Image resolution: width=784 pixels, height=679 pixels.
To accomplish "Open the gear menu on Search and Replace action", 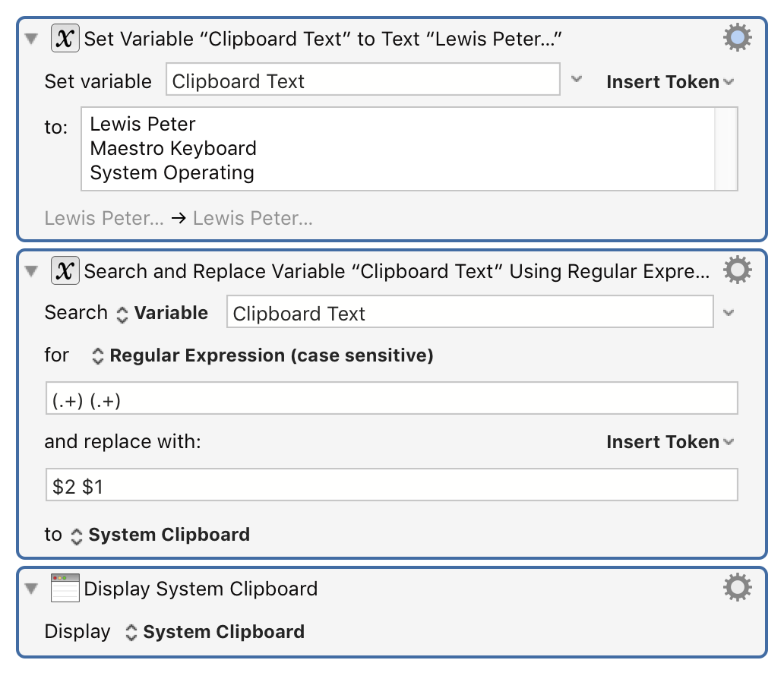I will [x=736, y=269].
